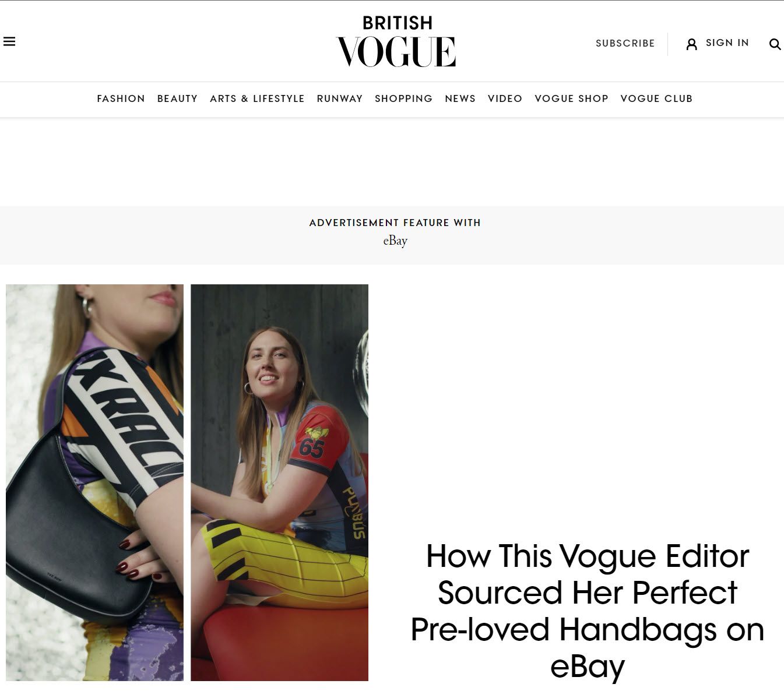Open the Fashion section
The image size is (784, 691).
121,98
